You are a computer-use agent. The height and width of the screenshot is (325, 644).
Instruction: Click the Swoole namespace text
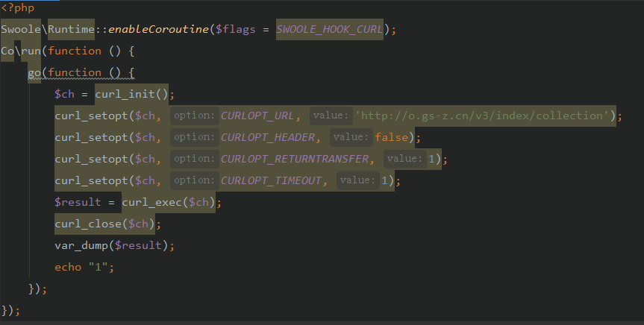tap(21, 29)
